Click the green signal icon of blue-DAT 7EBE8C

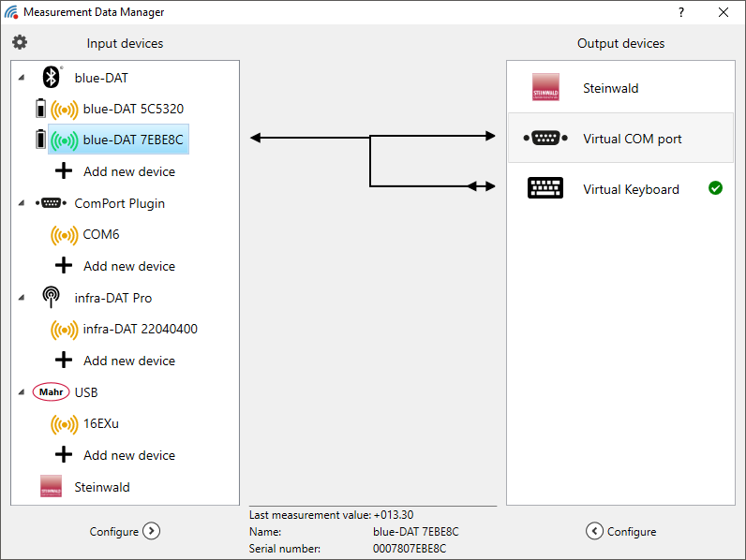click(x=65, y=140)
